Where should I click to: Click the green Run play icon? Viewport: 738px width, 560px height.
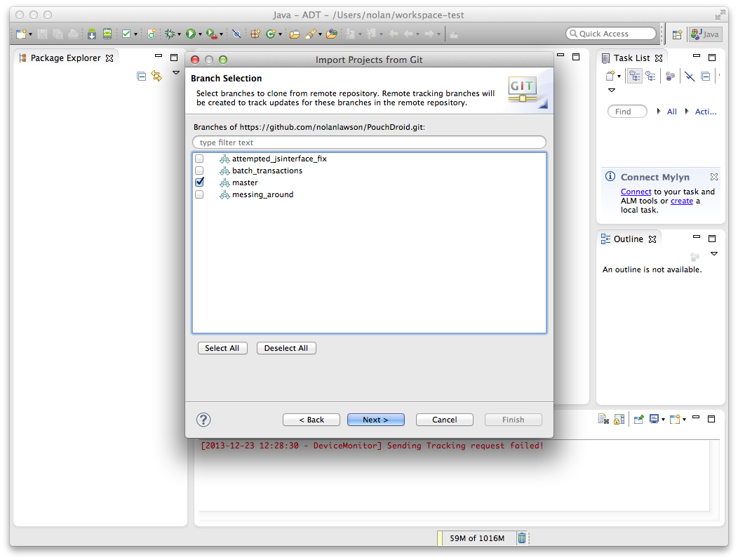point(191,34)
